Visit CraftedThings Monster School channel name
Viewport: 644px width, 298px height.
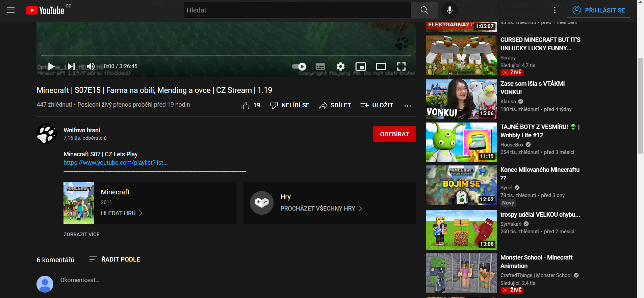click(536, 275)
